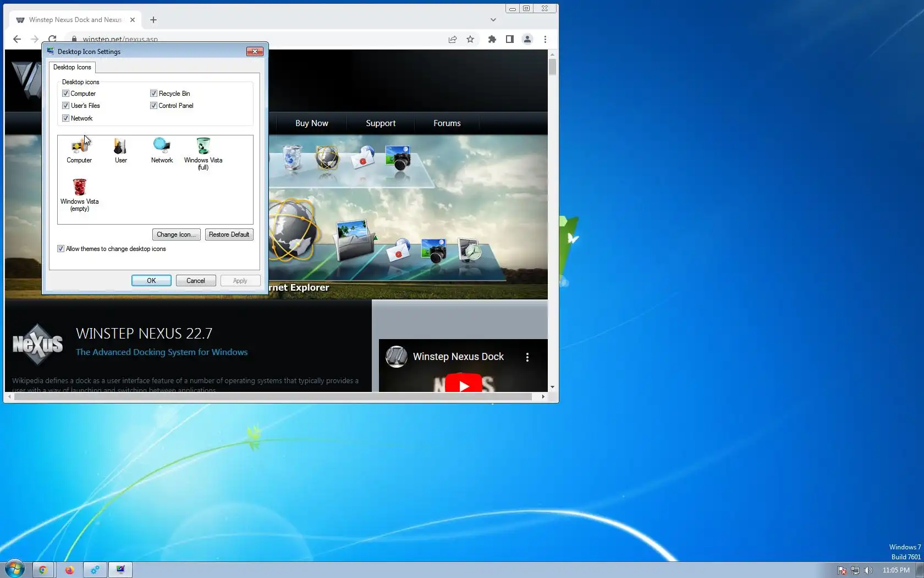
Task: Toggle Allow themes to change desktop icons
Action: point(61,249)
